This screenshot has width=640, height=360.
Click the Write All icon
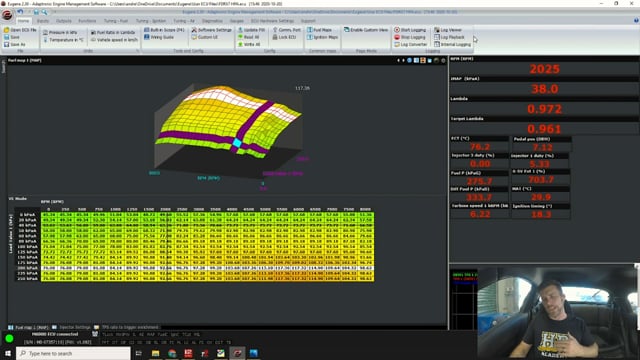tap(240, 44)
